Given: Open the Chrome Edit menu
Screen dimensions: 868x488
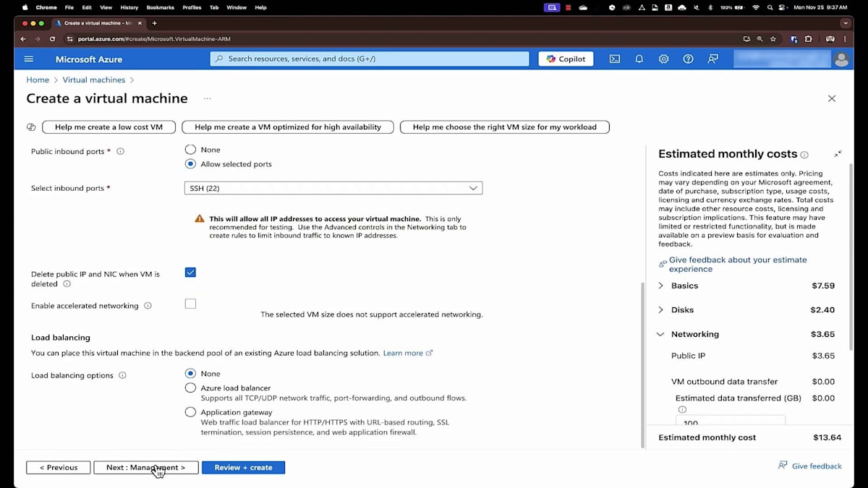Looking at the screenshot, I should click(x=87, y=7).
